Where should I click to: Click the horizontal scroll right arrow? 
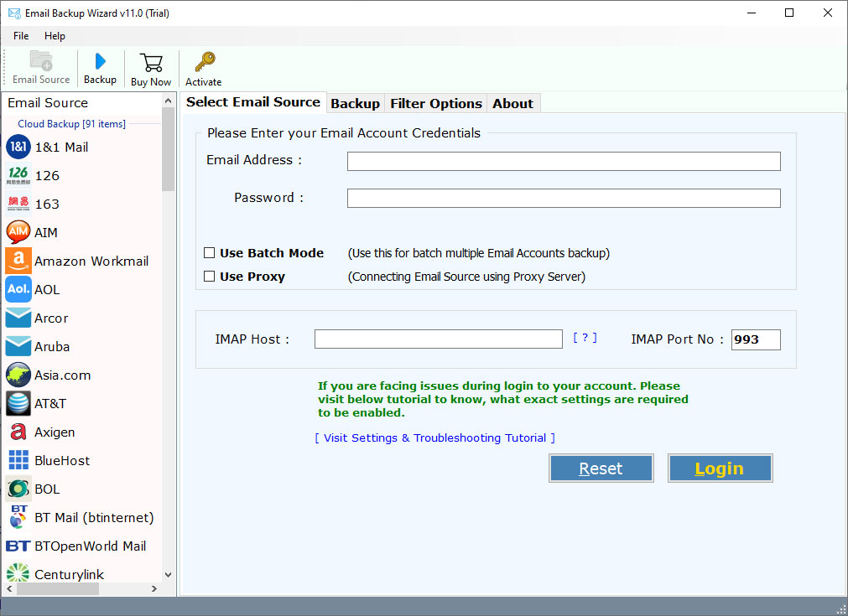pos(154,589)
